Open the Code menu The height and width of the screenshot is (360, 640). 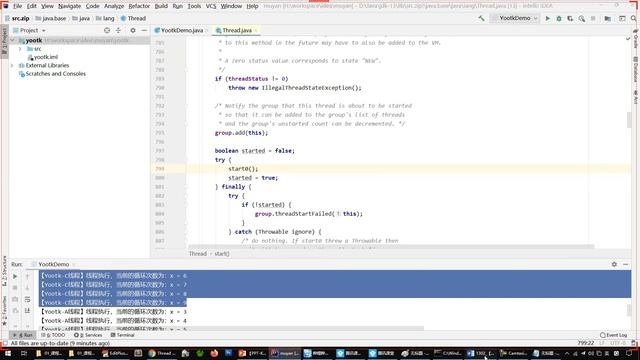click(x=93, y=6)
